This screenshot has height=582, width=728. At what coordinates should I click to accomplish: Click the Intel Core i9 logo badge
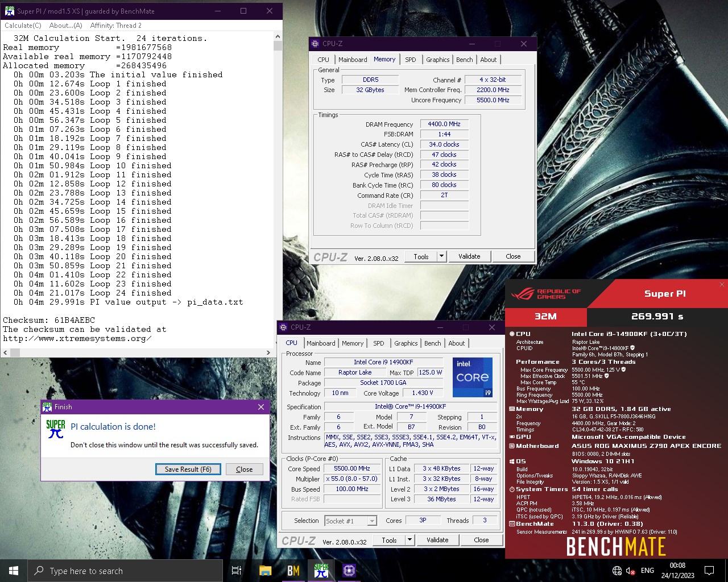point(473,377)
